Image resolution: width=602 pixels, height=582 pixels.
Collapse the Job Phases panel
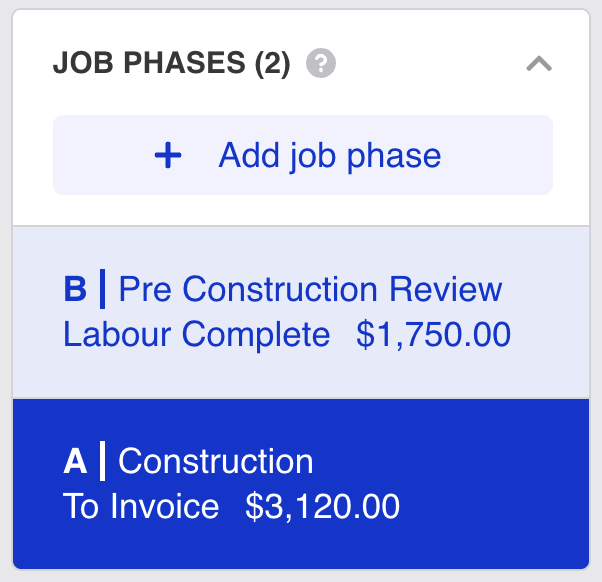click(538, 64)
